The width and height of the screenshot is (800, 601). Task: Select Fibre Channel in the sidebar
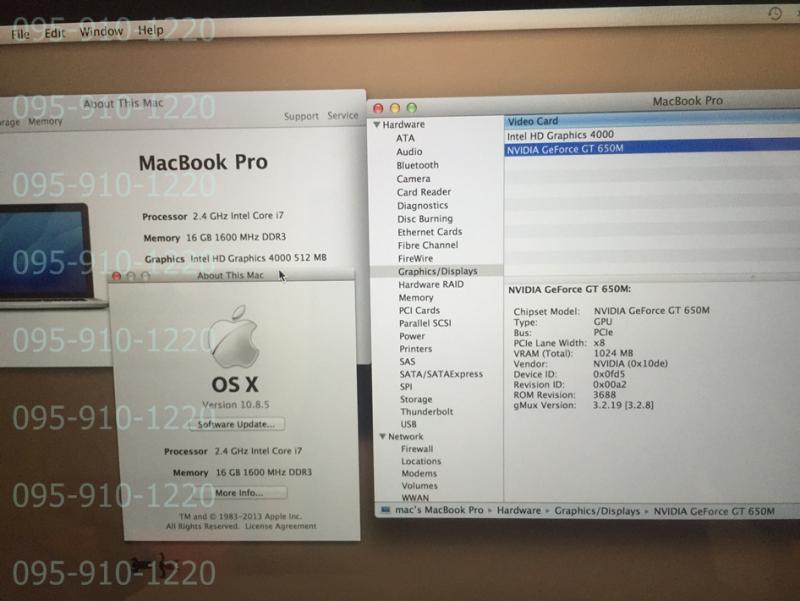(428, 245)
